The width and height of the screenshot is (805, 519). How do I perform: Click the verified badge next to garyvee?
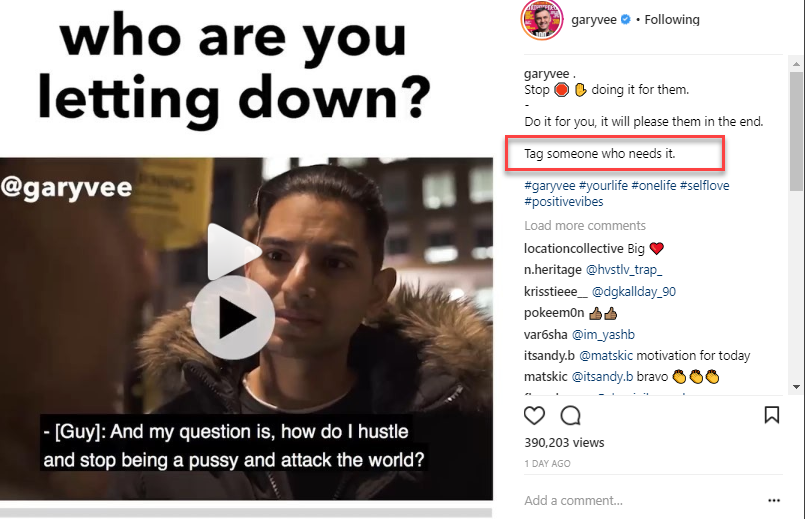click(x=626, y=20)
